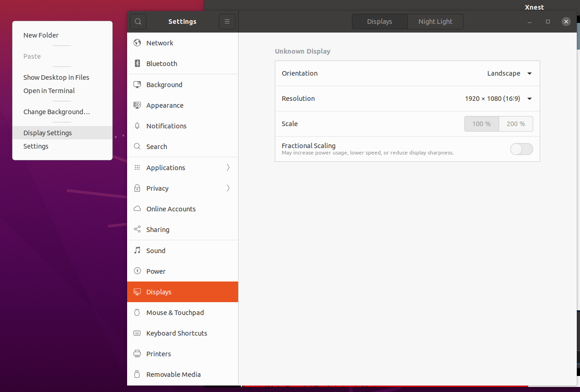Enable the Fractional Scaling switch
This screenshot has width=580, height=392.
pyautogui.click(x=521, y=149)
